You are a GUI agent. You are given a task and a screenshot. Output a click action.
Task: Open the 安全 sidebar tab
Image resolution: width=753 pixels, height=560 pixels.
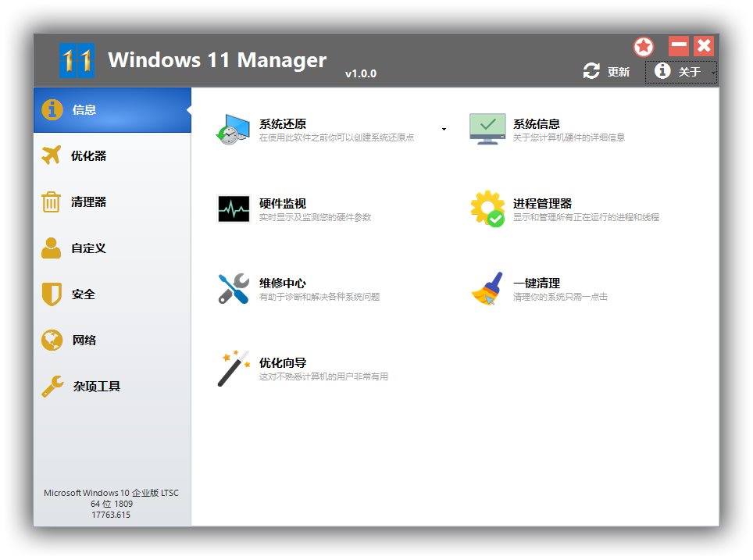[112, 294]
